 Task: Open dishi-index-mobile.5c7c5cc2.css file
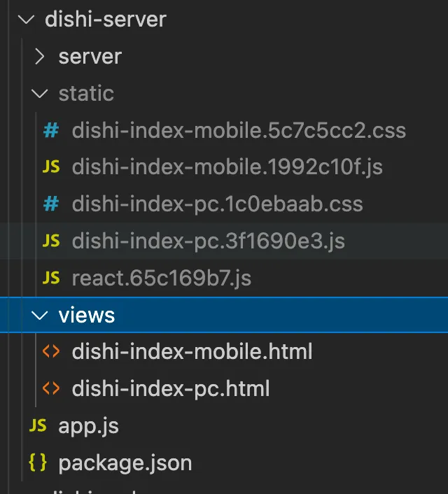click(239, 130)
